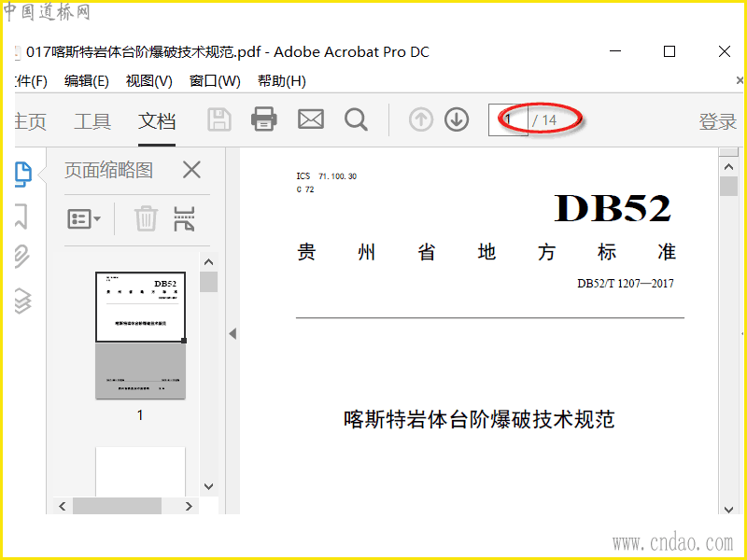Send file by email envelope icon
Viewport: 747px width, 560px height.
pyautogui.click(x=311, y=119)
